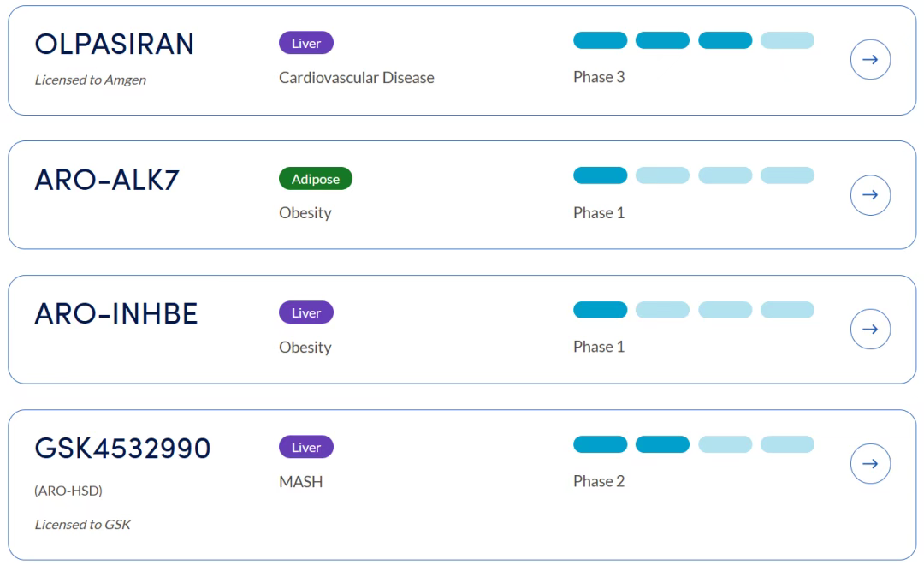Click the GSK4532990 Phase 2 progress bar

point(693,444)
